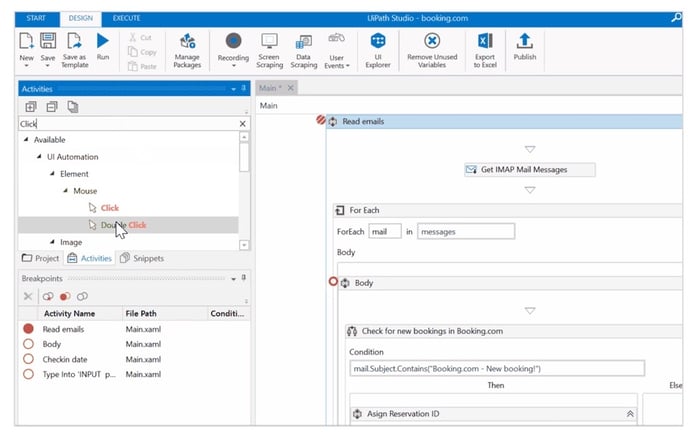Click Remove Unused Variables
The height and width of the screenshot is (438, 700).
click(432, 50)
